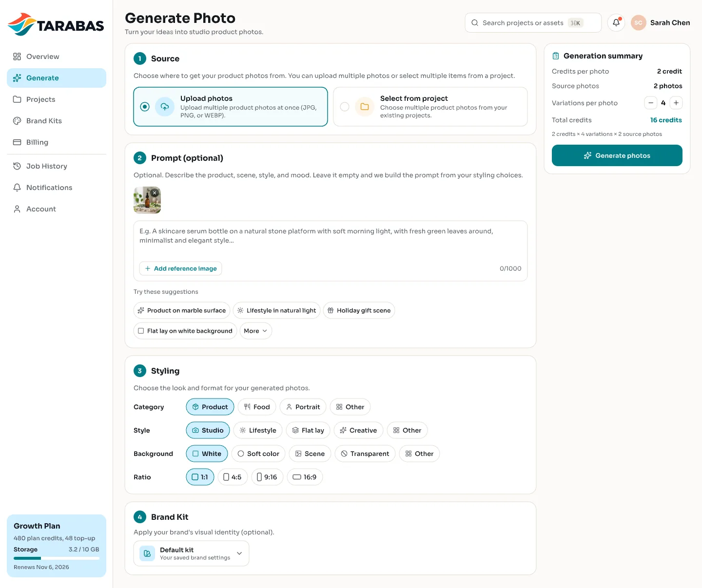Select the 9:16 aspect ratio

point(267,477)
